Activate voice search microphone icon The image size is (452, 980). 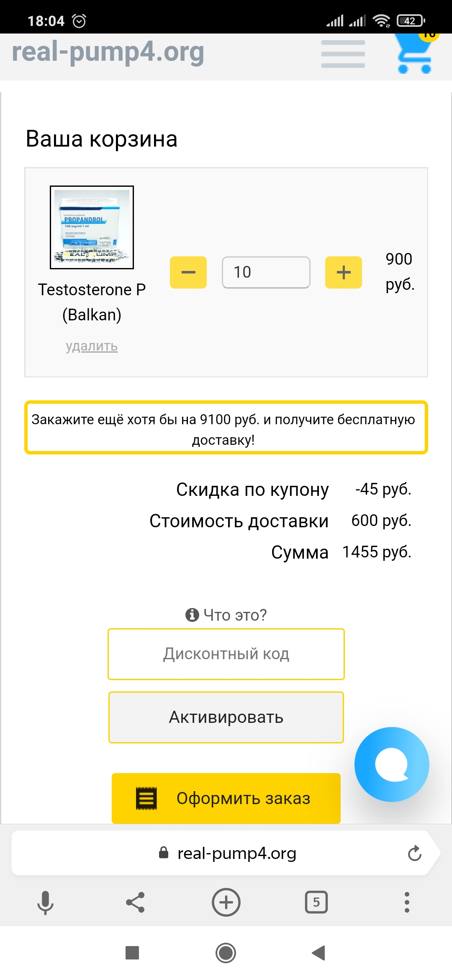45,903
